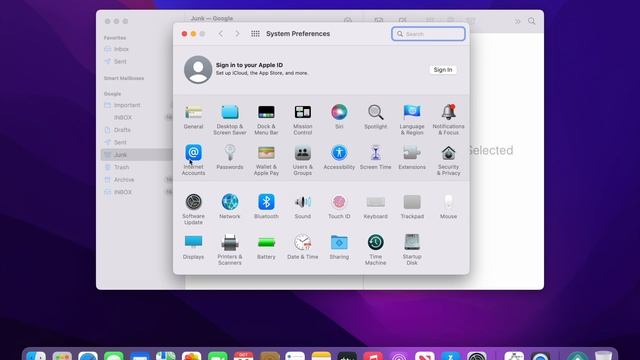
Task: Click the Google section heading in Mail
Action: click(112, 93)
